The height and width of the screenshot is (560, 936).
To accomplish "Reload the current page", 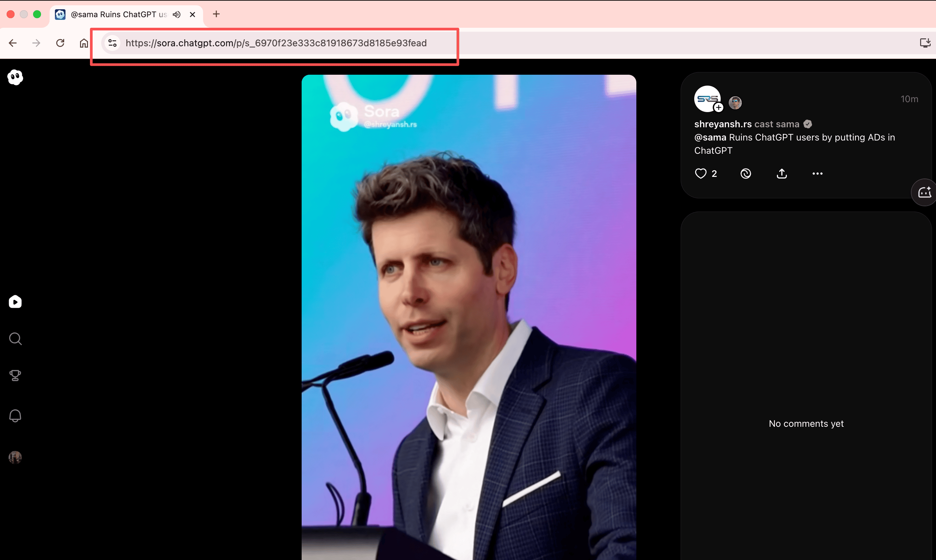I will (60, 43).
